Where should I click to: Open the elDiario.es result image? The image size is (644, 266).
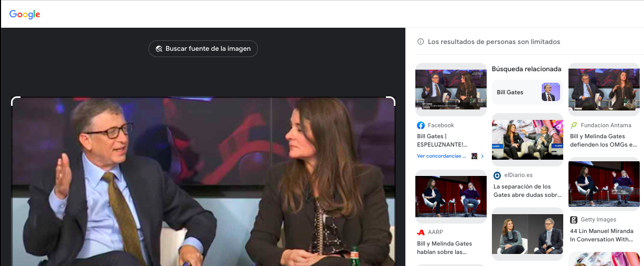(x=527, y=140)
